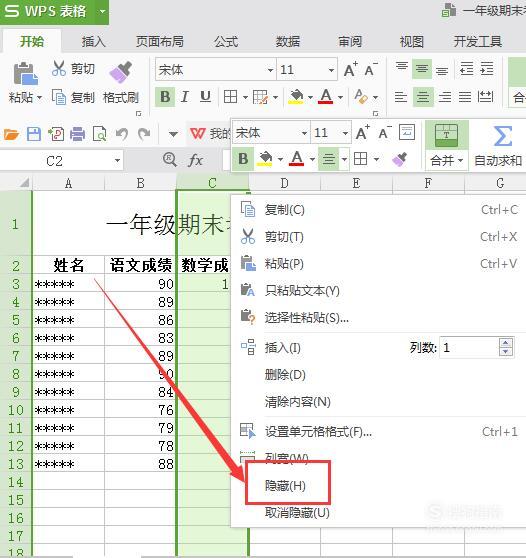The width and height of the screenshot is (526, 558).
Task: Toggle top align in ribbon
Action: pos(402,68)
